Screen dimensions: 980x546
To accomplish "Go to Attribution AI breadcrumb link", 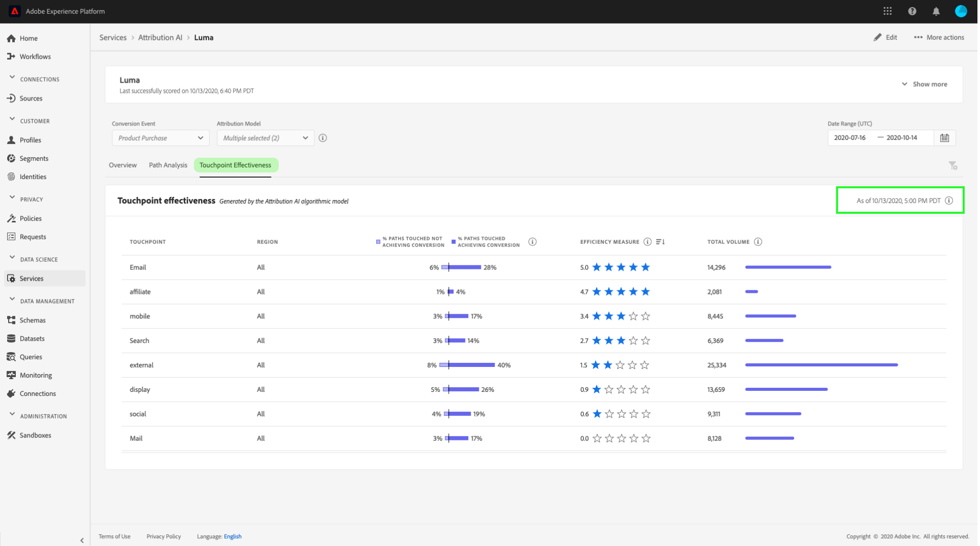I will pos(160,38).
